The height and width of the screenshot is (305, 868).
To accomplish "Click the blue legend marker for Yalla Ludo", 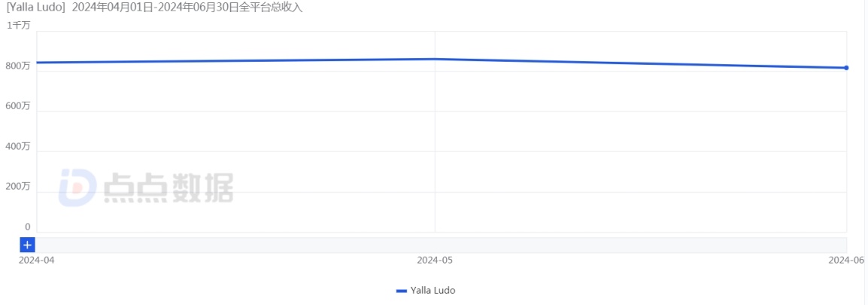I will click(x=401, y=291).
